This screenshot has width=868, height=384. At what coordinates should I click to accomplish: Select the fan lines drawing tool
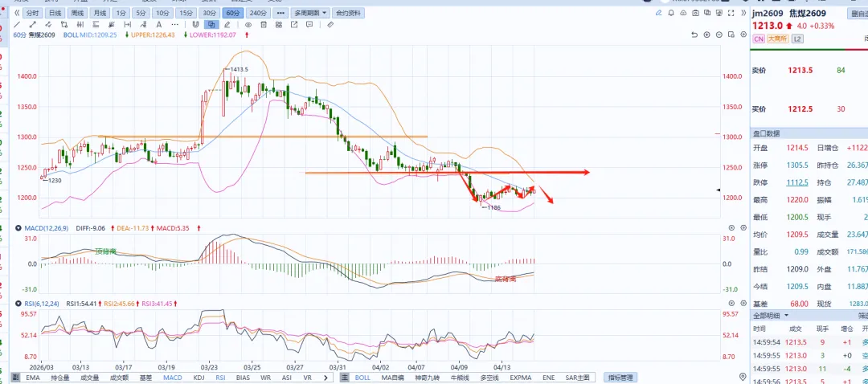[111, 24]
